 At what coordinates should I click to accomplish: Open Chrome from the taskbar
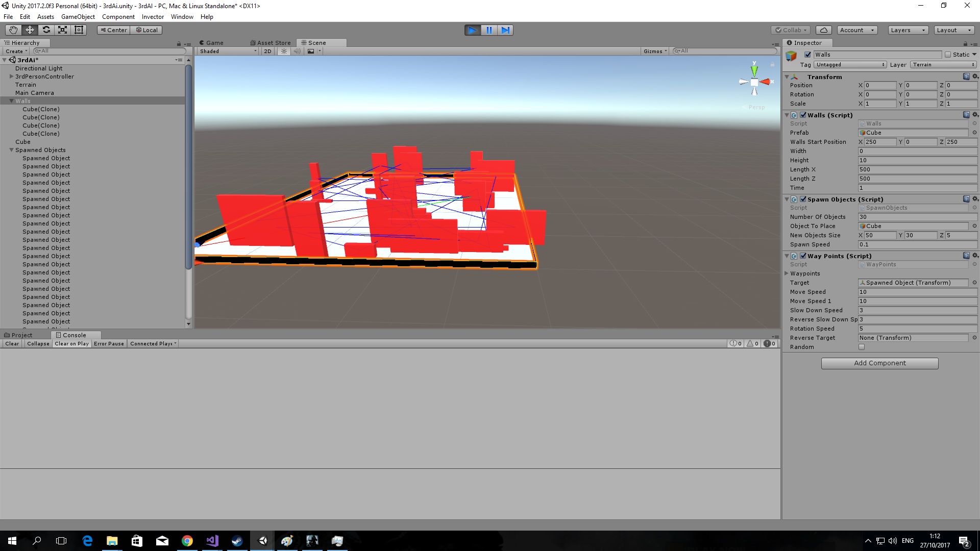click(x=187, y=541)
